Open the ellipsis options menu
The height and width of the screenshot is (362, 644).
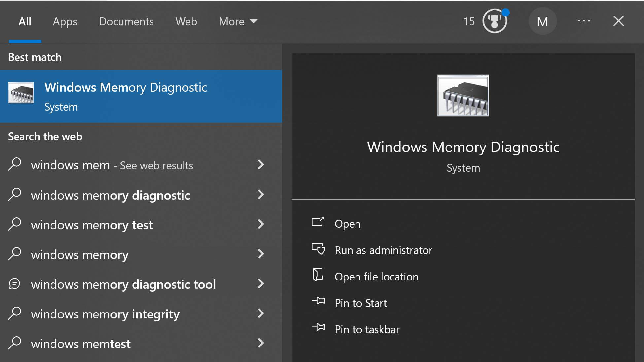(x=584, y=21)
